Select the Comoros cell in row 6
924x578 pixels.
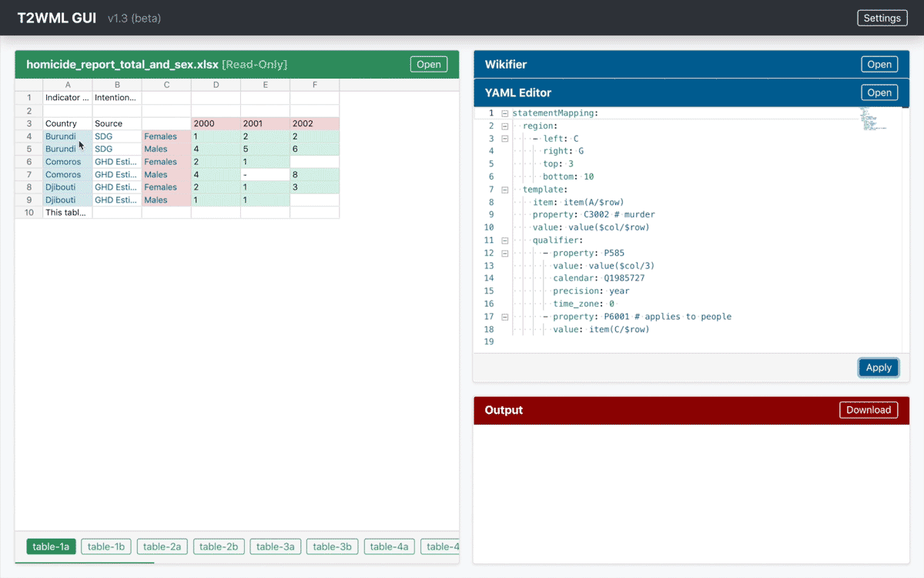point(68,162)
